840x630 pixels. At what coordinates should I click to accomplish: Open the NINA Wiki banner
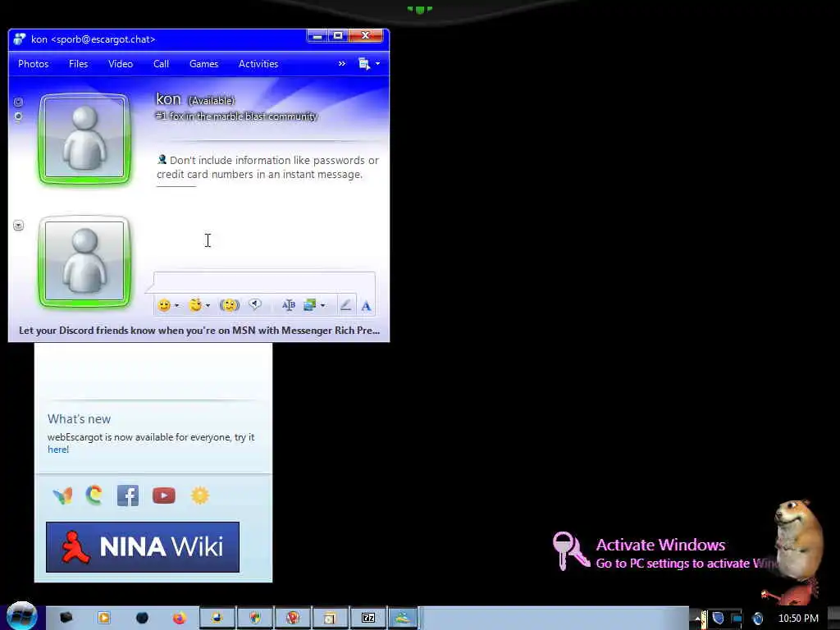[x=143, y=547]
